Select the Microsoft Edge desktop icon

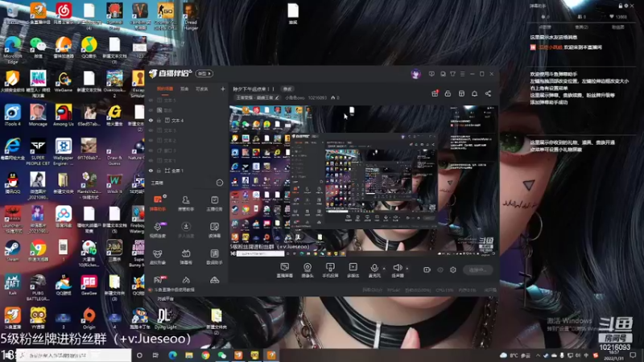pyautogui.click(x=12, y=50)
